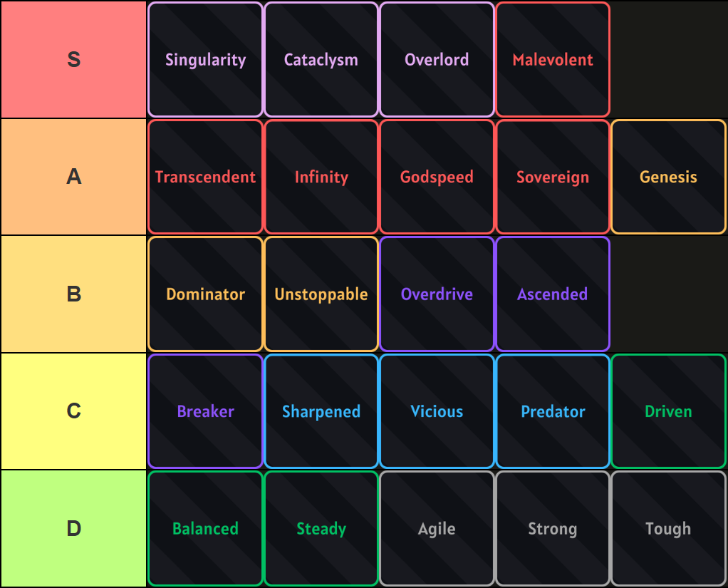The height and width of the screenshot is (588, 728).
Task: Click the Infinity tile
Action: (321, 177)
